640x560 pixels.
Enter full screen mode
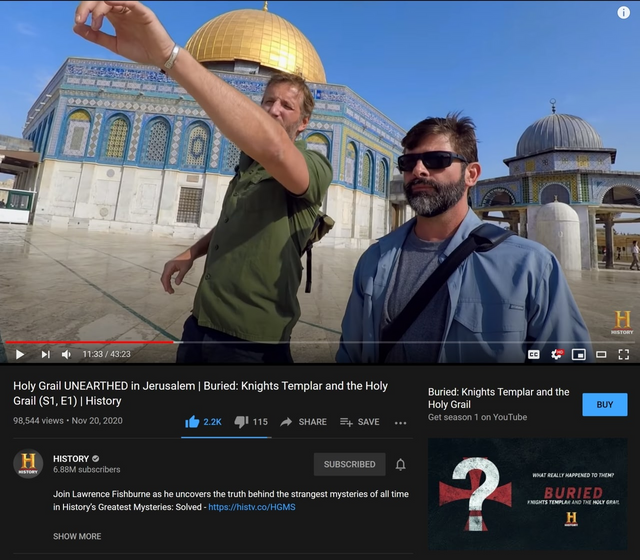[624, 354]
